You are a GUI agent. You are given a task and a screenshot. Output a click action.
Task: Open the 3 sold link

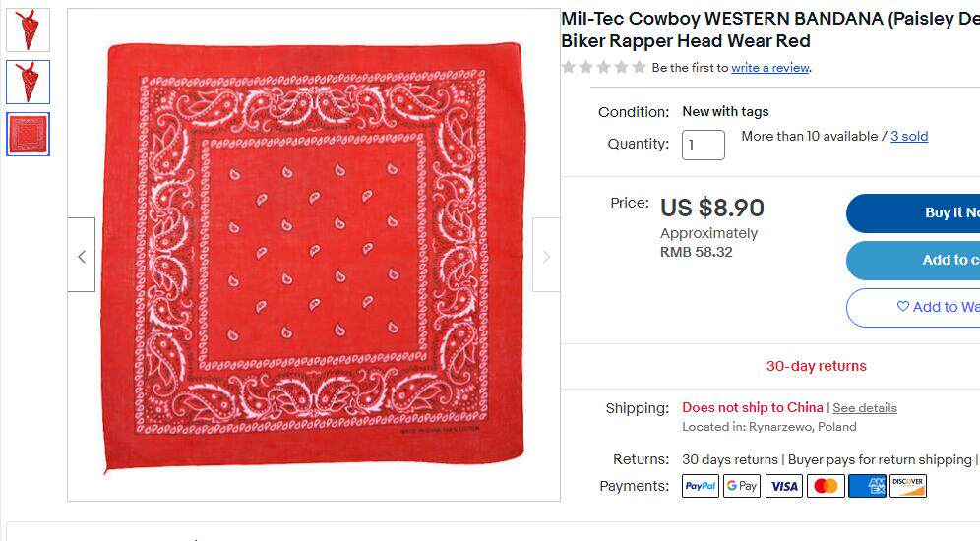[x=909, y=136]
